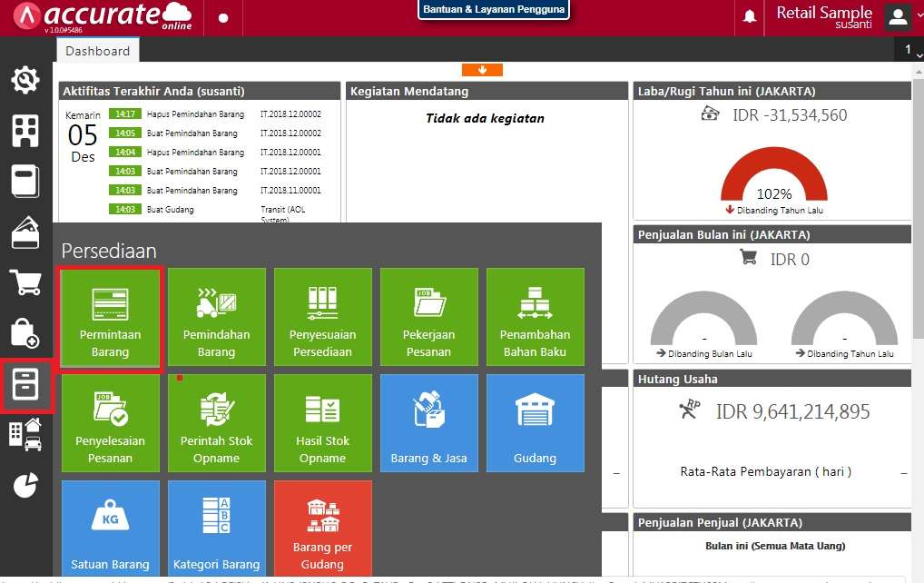This screenshot has width=924, height=583.
Task: Click IDR 9,641,214,895 Hutang Usaha value
Action: tap(792, 411)
